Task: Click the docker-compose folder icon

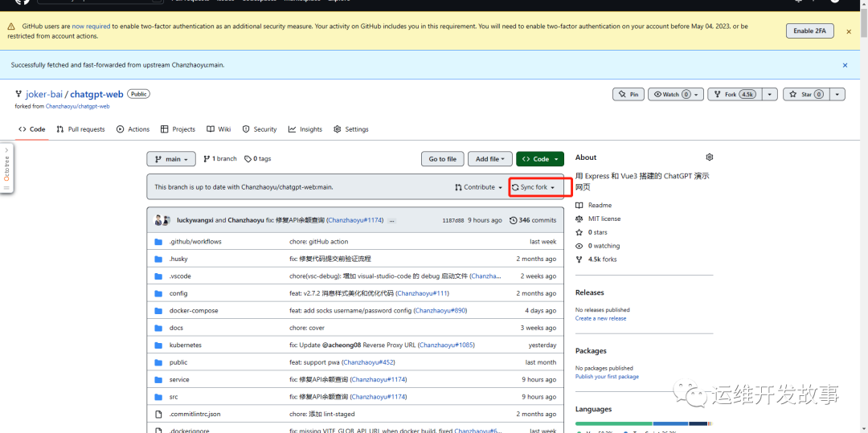Action: coord(158,311)
